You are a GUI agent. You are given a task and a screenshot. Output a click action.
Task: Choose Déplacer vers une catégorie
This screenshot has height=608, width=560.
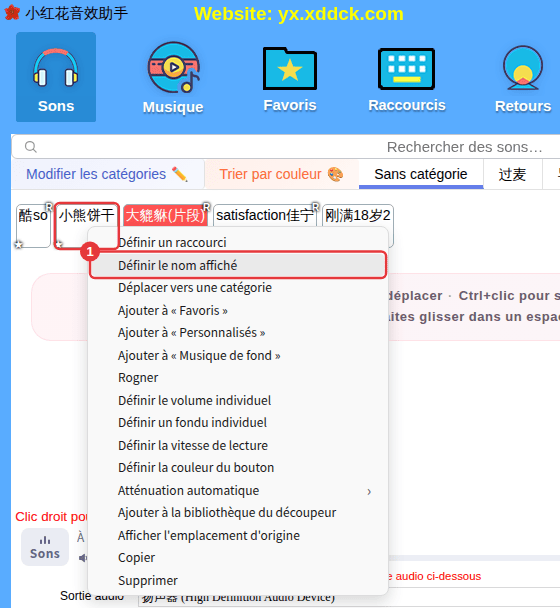click(x=238, y=288)
